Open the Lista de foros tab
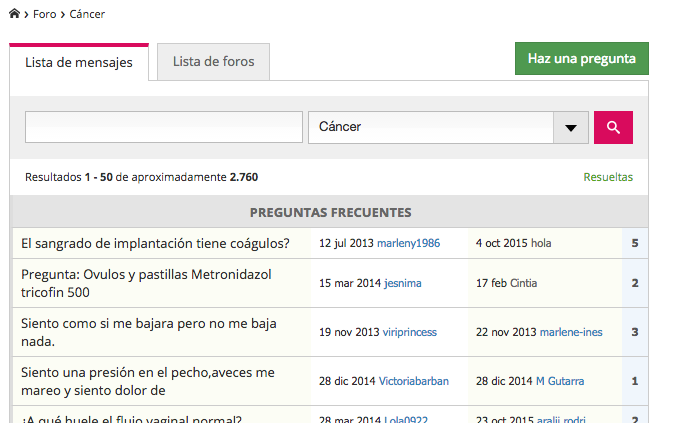679x423 pixels. [x=213, y=61]
